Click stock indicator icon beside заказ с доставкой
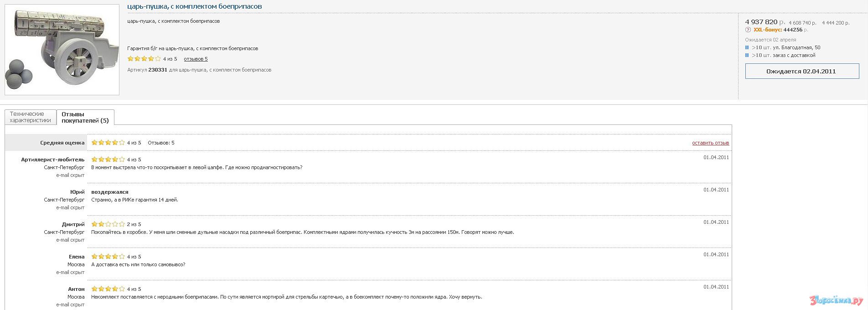Image resolution: width=868 pixels, height=310 pixels. coord(747,55)
